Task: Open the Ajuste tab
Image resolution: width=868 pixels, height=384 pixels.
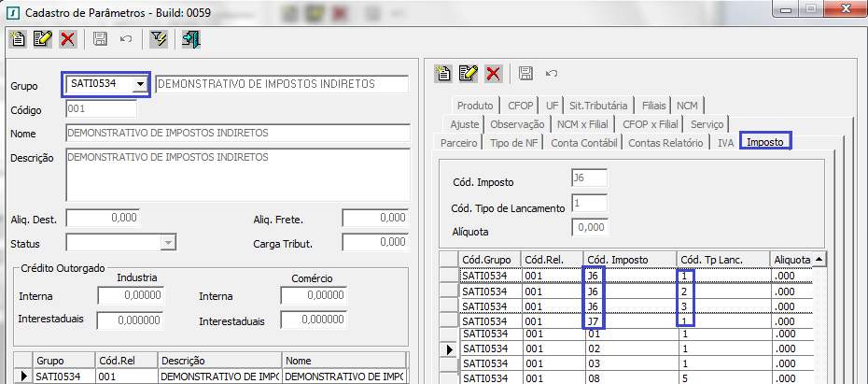Action: pos(465,124)
